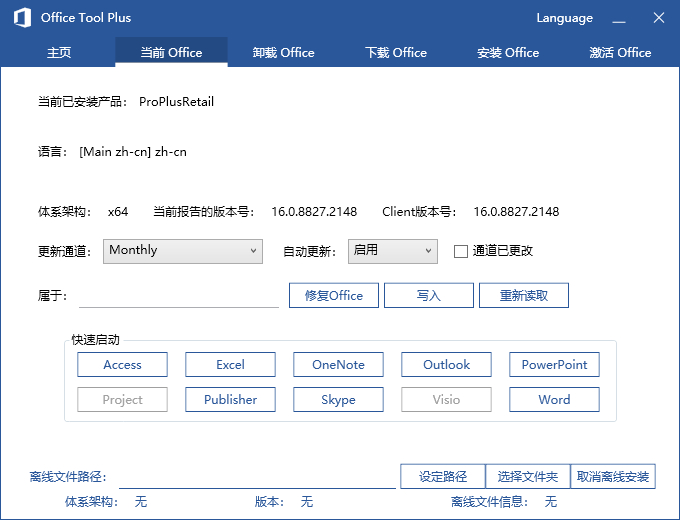The image size is (680, 520).
Task: Open the 激活 Office tab
Action: [x=620, y=52]
